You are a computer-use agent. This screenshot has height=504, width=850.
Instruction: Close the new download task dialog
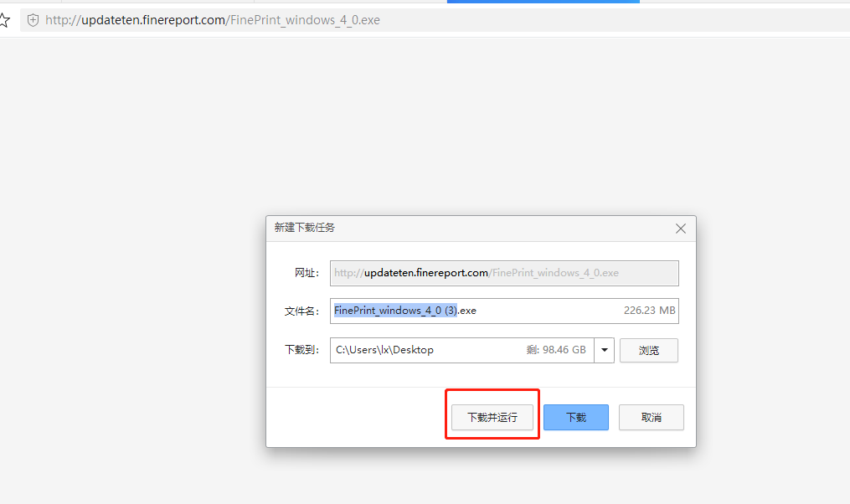click(x=681, y=229)
